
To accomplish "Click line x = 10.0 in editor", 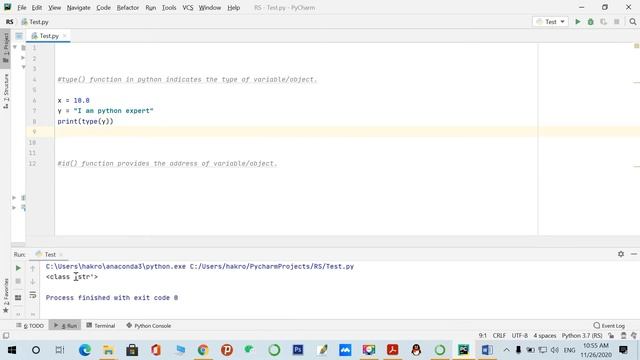I will click(73, 100).
